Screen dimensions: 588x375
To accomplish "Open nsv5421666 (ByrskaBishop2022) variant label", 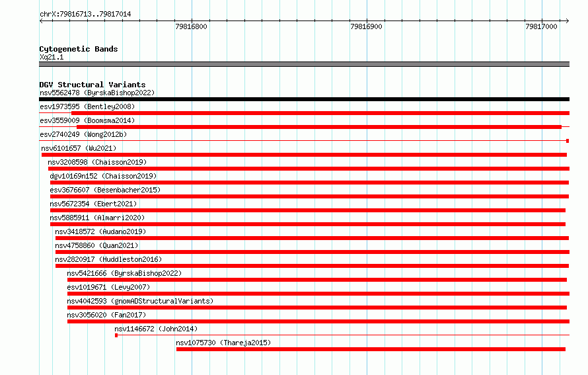I will pyautogui.click(x=124, y=273).
